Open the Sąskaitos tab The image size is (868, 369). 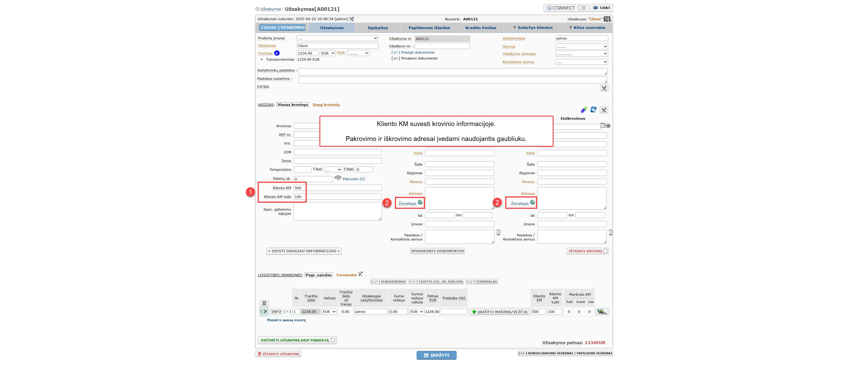coord(377,28)
